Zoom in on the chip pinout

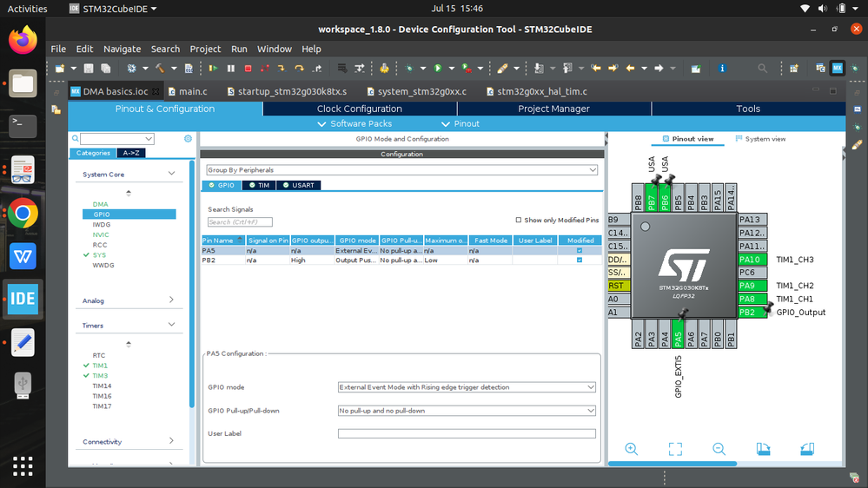point(631,449)
